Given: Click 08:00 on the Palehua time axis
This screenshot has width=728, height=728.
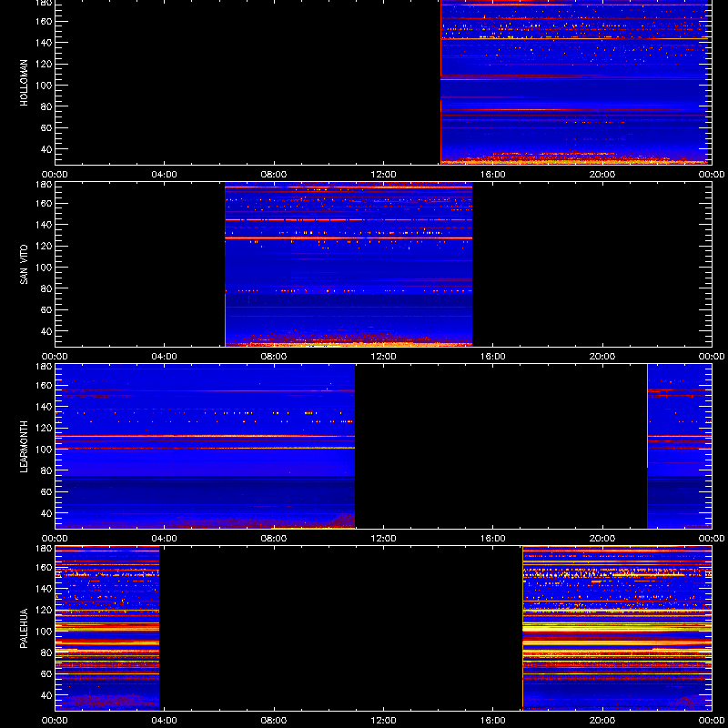Looking at the screenshot, I should [274, 721].
